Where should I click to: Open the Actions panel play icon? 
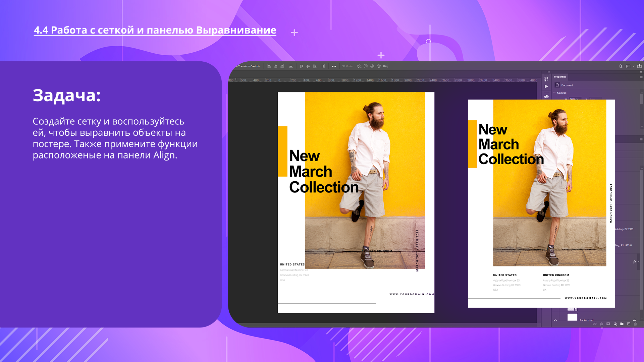546,86
